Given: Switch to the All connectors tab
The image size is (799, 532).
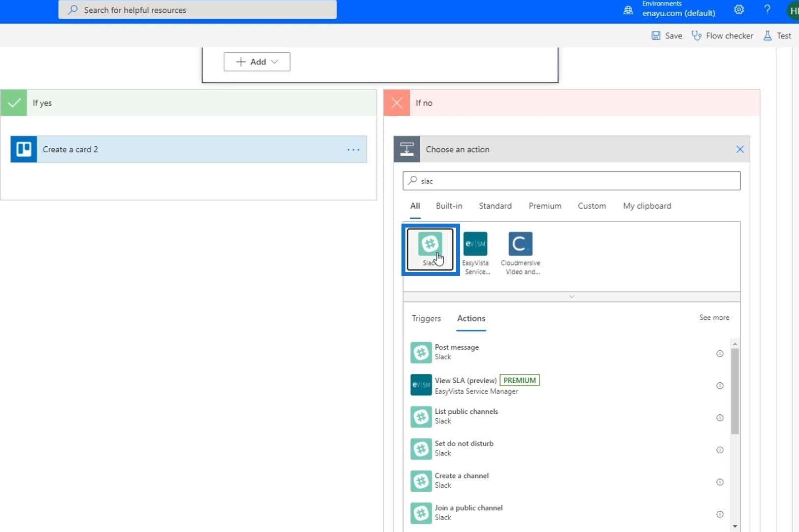Looking at the screenshot, I should 415,206.
